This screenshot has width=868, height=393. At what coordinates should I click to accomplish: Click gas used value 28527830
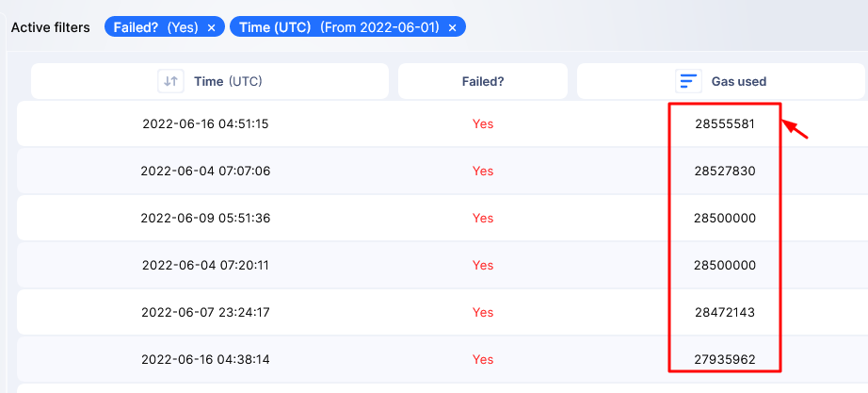725,172
